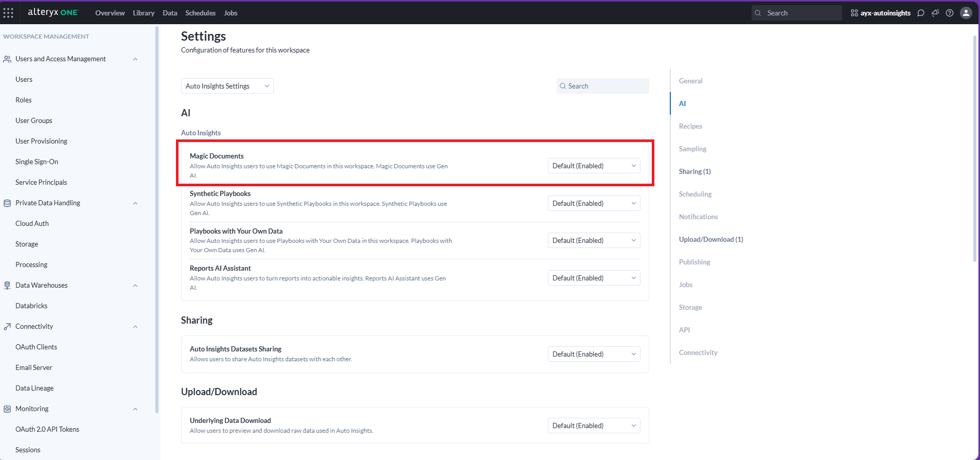Click the chat bubble icon in header
This screenshot has height=460, width=980.
(921, 13)
